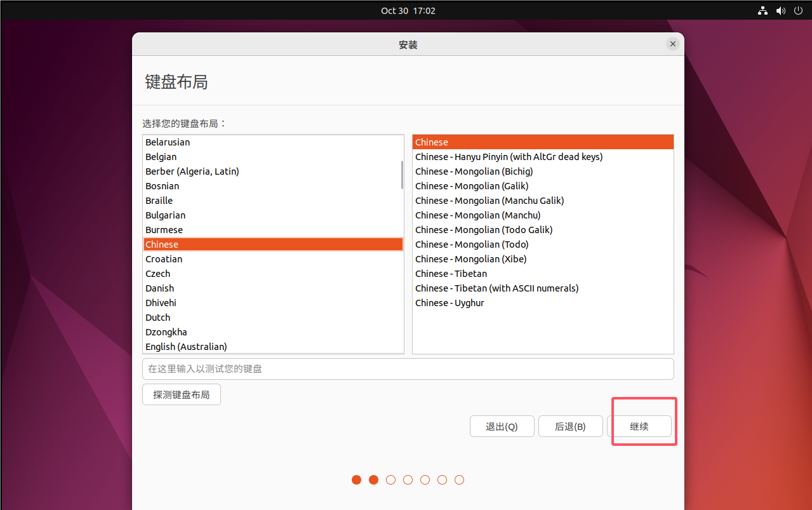Open the network status icon in top bar
The height and width of the screenshot is (510, 812).
(x=762, y=11)
